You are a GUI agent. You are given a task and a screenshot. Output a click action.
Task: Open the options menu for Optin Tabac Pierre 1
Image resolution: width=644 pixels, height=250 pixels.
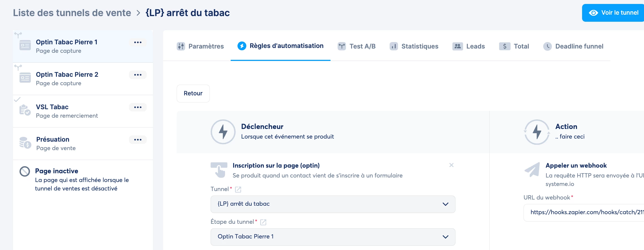(x=138, y=42)
